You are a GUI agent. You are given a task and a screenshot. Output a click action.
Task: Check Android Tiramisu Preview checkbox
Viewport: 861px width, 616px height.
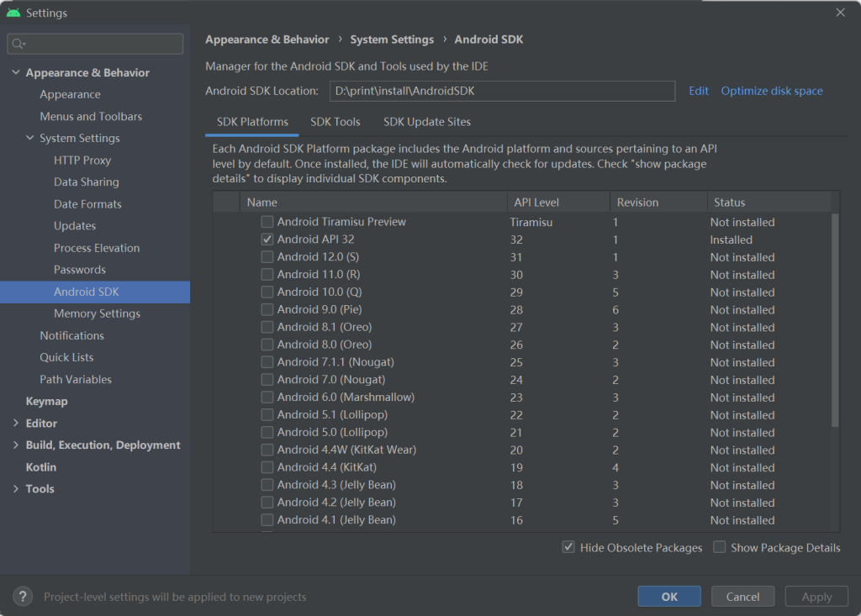coord(267,222)
